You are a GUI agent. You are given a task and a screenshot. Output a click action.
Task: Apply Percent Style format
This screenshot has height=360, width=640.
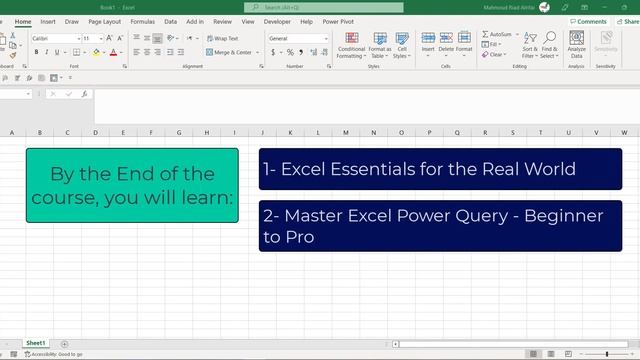click(x=290, y=52)
